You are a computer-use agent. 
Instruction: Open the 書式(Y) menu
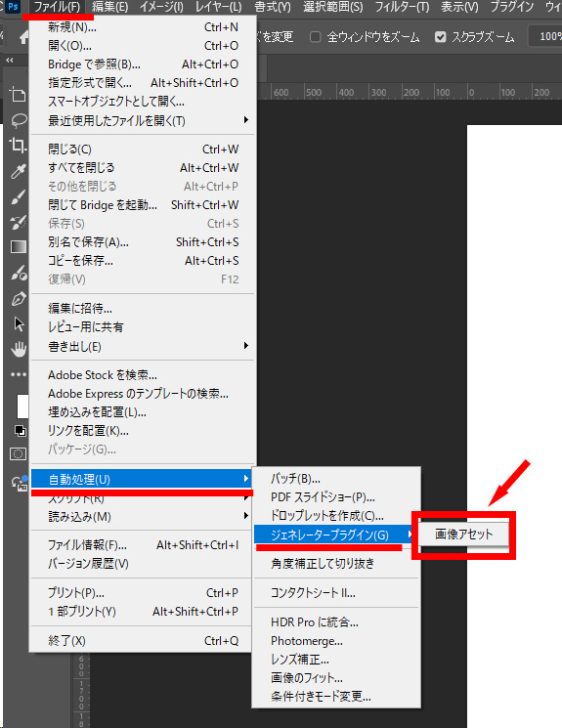point(273,7)
